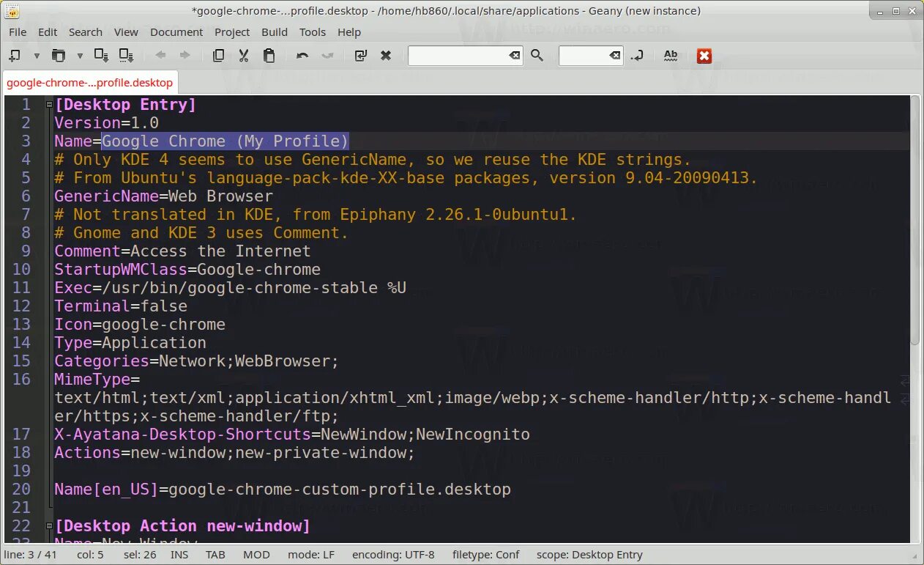This screenshot has height=565, width=924.
Task: Click the 'Categories=Network;WebBrowser;' line
Action: 196,361
